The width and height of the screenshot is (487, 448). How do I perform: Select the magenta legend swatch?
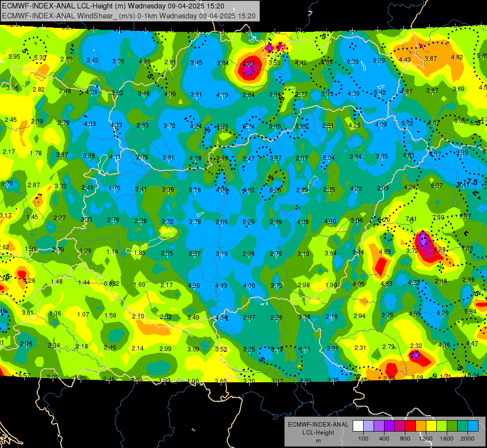pyautogui.click(x=400, y=426)
